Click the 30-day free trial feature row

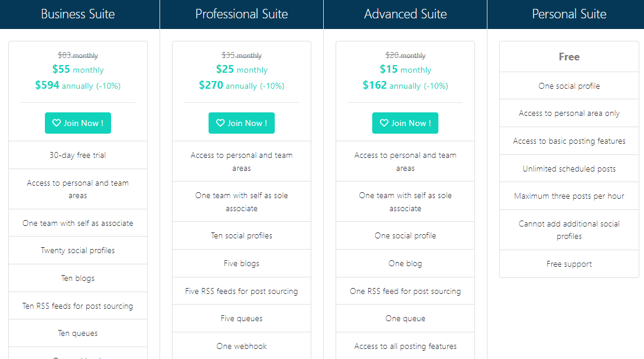pos(78,155)
